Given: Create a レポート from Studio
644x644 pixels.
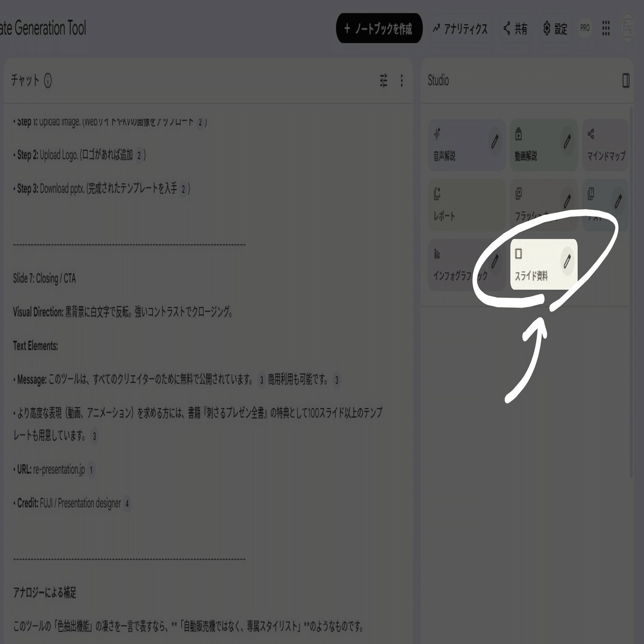Looking at the screenshot, I should click(466, 205).
